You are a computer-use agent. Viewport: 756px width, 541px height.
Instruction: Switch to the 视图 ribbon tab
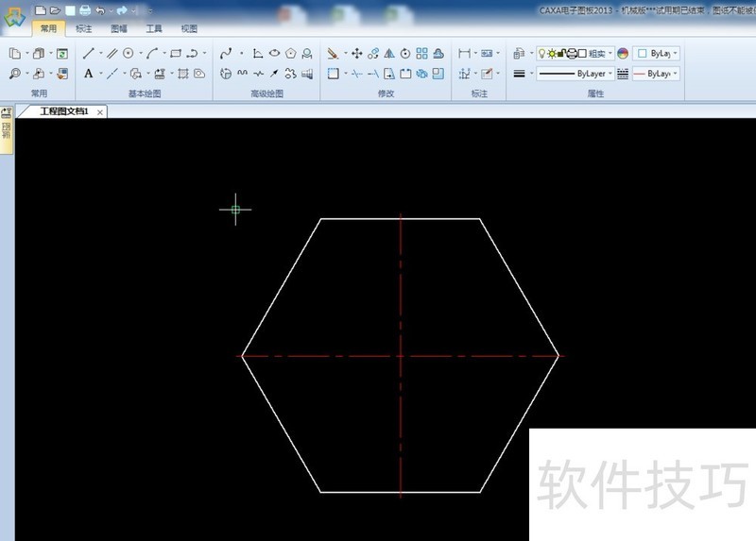pyautogui.click(x=189, y=28)
